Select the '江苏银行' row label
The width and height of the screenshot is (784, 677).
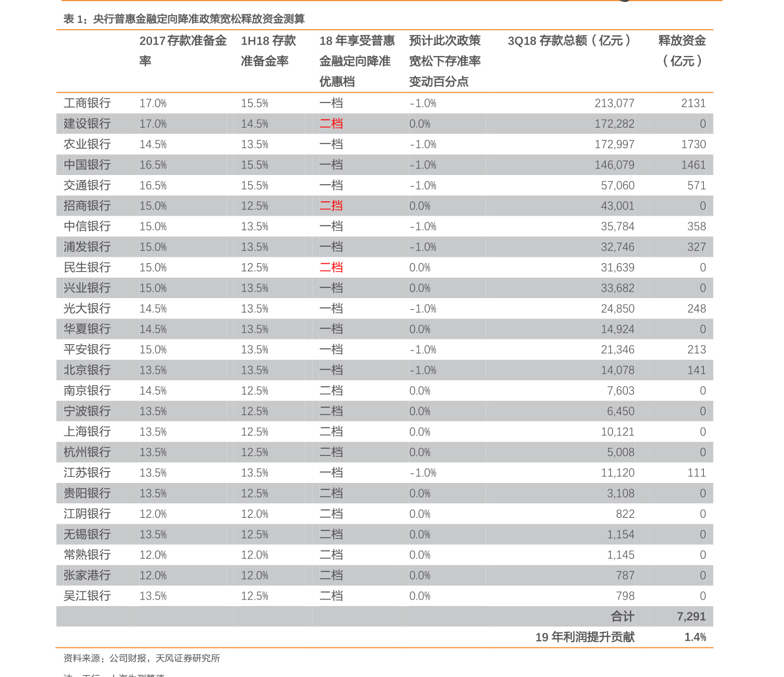(x=87, y=472)
